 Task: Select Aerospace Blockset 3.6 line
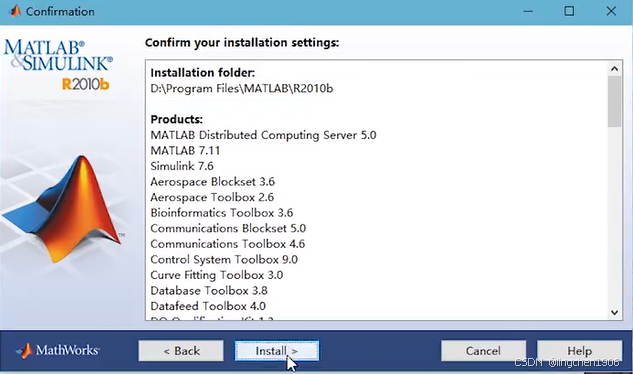tap(213, 182)
